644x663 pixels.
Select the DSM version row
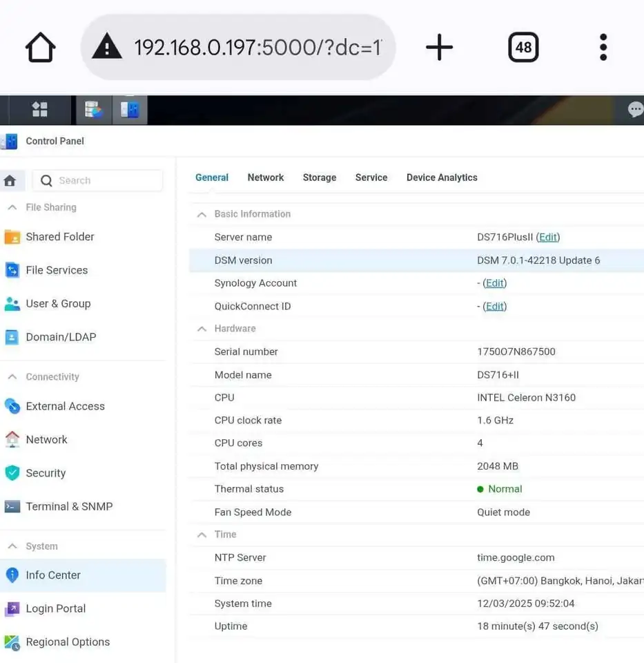coord(417,260)
